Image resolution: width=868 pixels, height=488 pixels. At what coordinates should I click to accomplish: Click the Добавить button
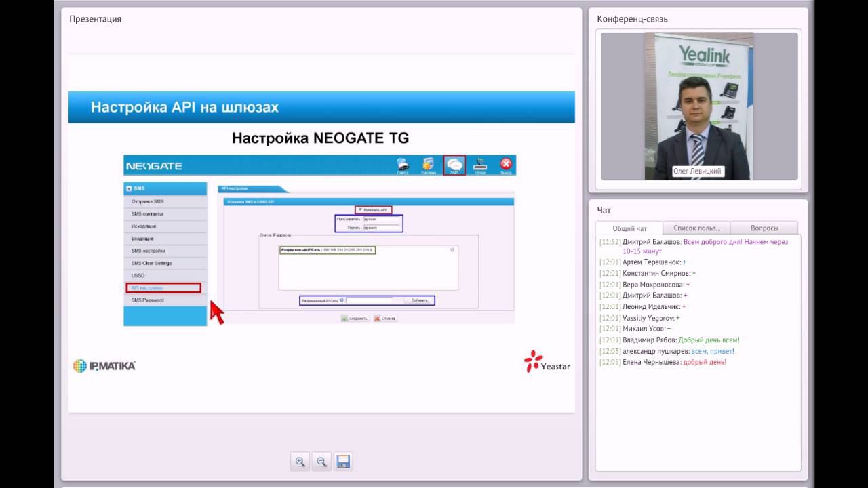(x=417, y=300)
